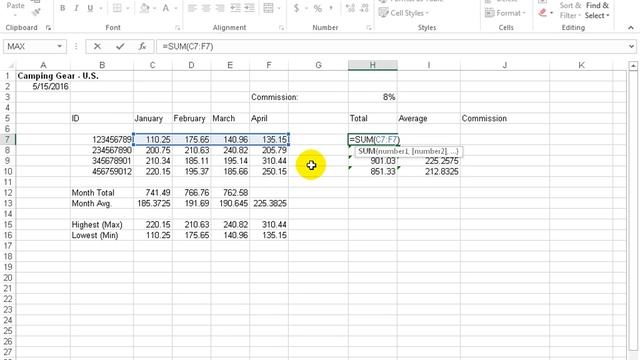Open Clipboard dialog launcher
Viewport: 640px width, 360px height.
[x=48, y=28]
